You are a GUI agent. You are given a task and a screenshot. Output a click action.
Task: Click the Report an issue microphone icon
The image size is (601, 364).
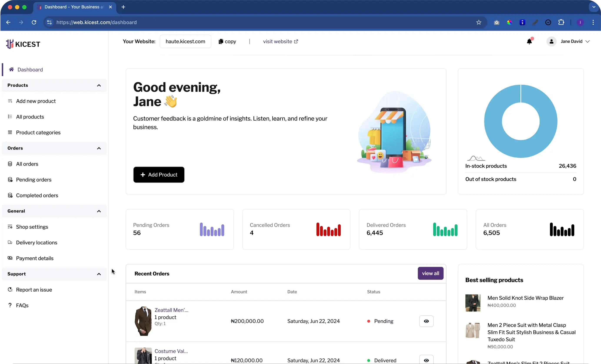click(10, 290)
